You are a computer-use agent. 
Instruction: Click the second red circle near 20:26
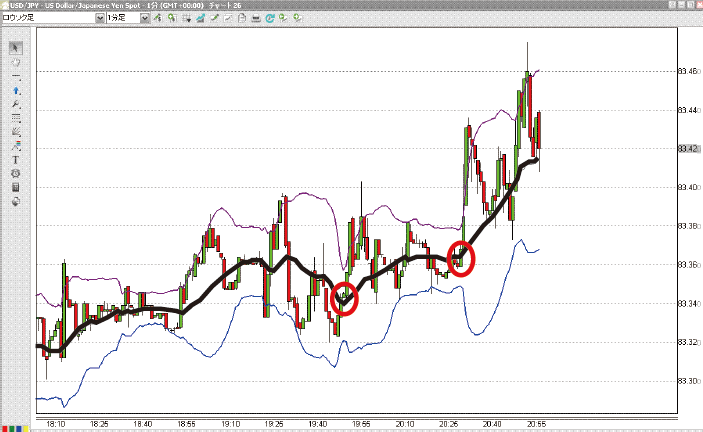click(461, 258)
